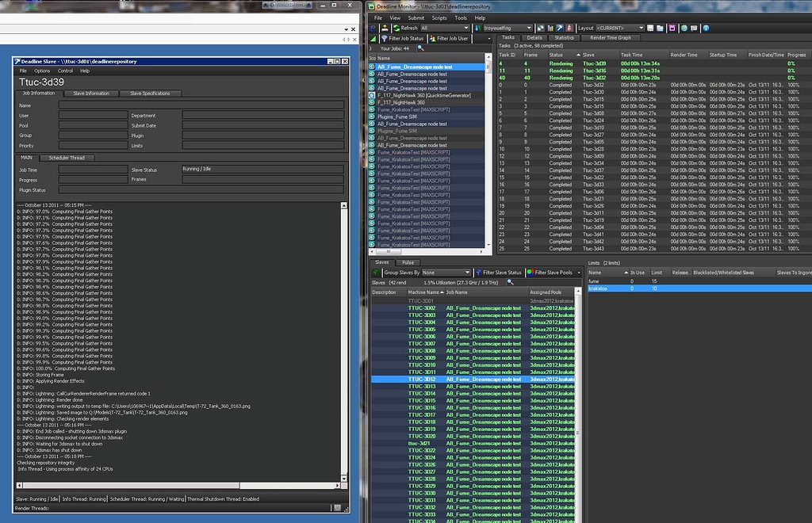Switch to Slave Specifications tab
This screenshot has width=812, height=523.
pos(150,94)
